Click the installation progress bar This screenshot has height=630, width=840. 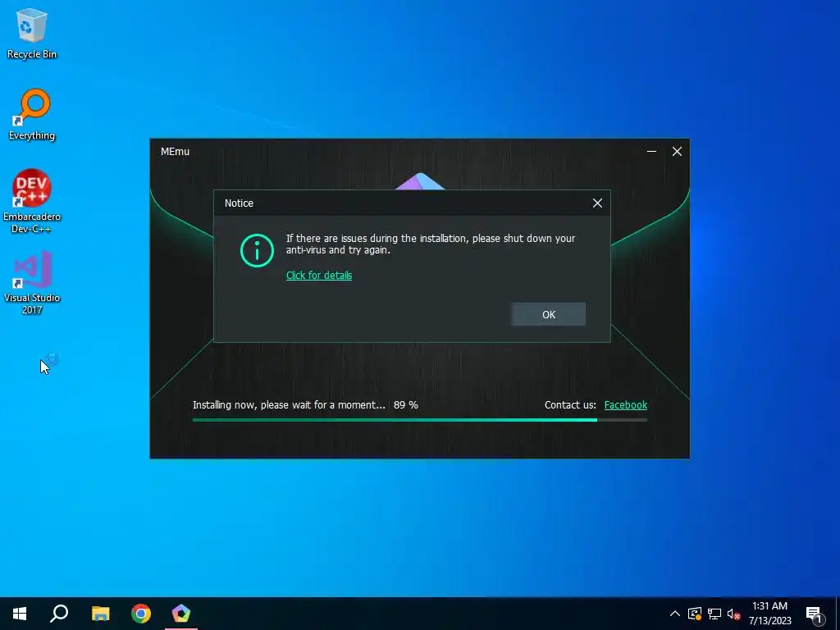pyautogui.click(x=419, y=420)
